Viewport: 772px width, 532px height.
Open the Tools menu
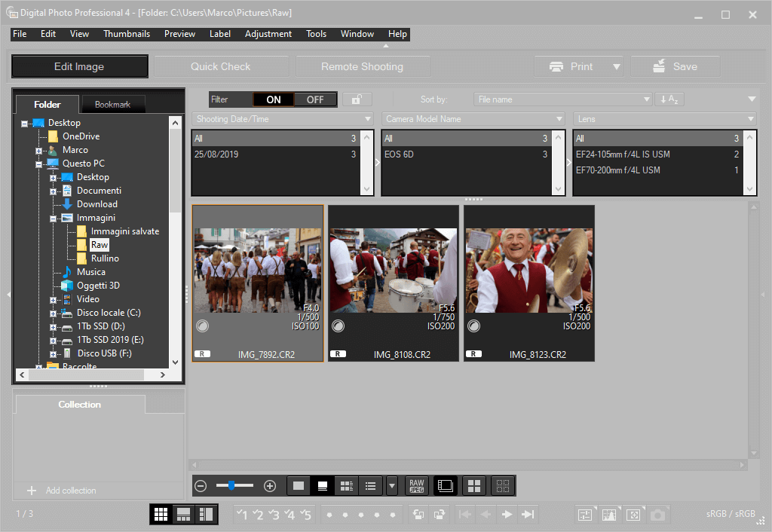316,34
